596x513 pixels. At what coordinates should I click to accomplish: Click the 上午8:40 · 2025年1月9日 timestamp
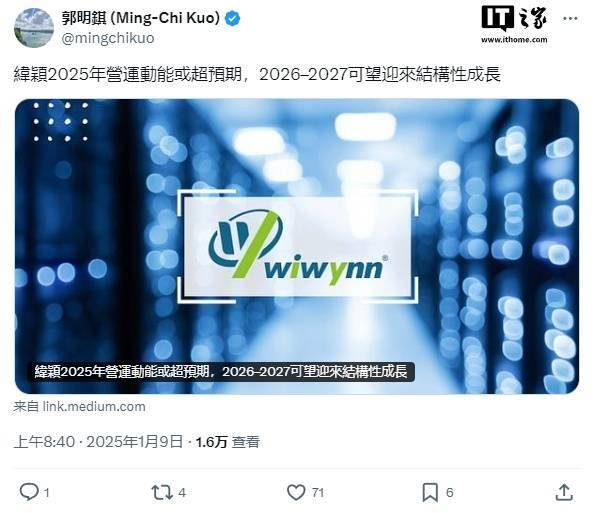[98, 442]
